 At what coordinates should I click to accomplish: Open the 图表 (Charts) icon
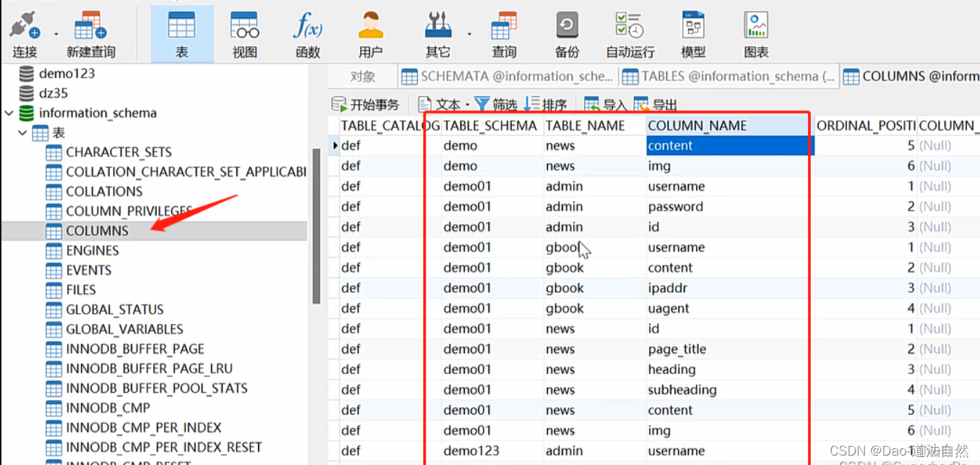click(756, 33)
